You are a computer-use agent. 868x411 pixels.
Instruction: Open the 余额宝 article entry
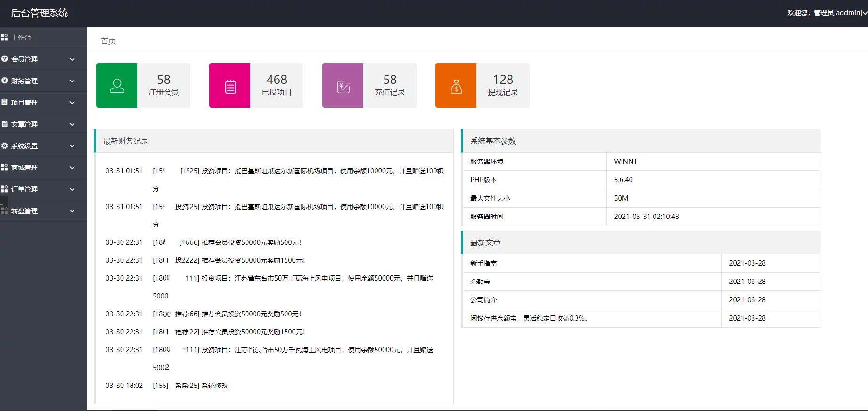tap(480, 282)
